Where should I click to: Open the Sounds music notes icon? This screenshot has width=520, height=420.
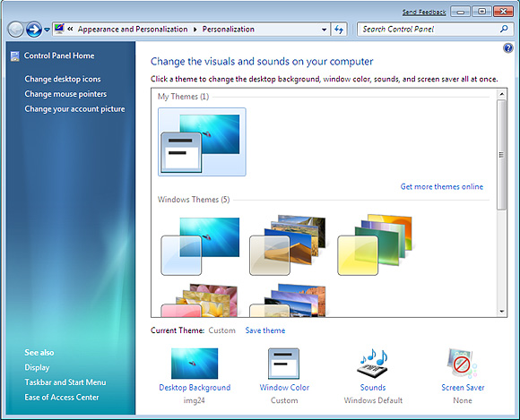coord(372,364)
